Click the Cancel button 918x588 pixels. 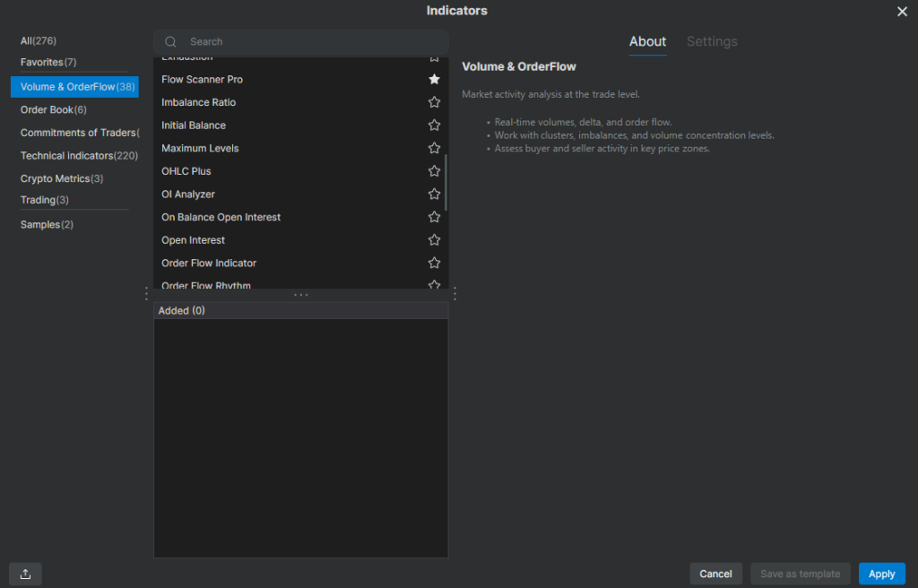coord(715,574)
